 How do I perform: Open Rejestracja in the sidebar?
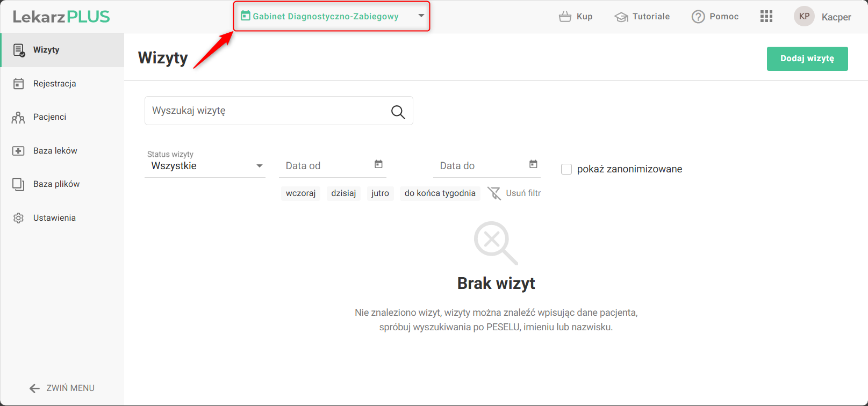pos(54,84)
